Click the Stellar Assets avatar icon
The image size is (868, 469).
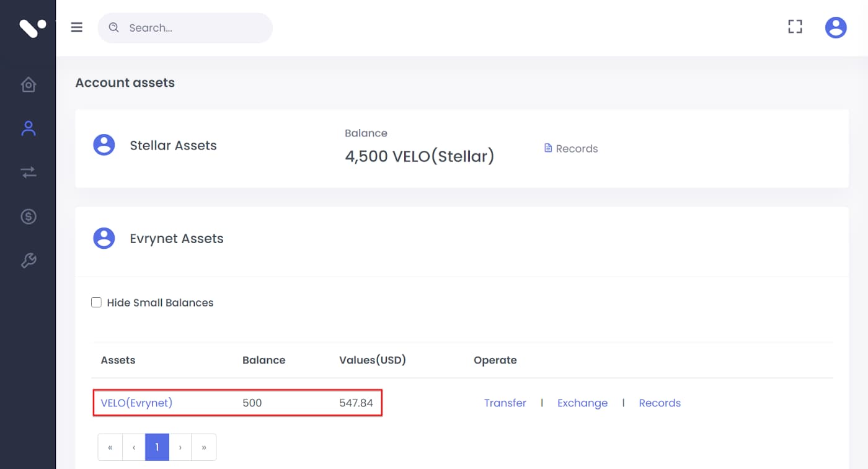click(x=104, y=145)
